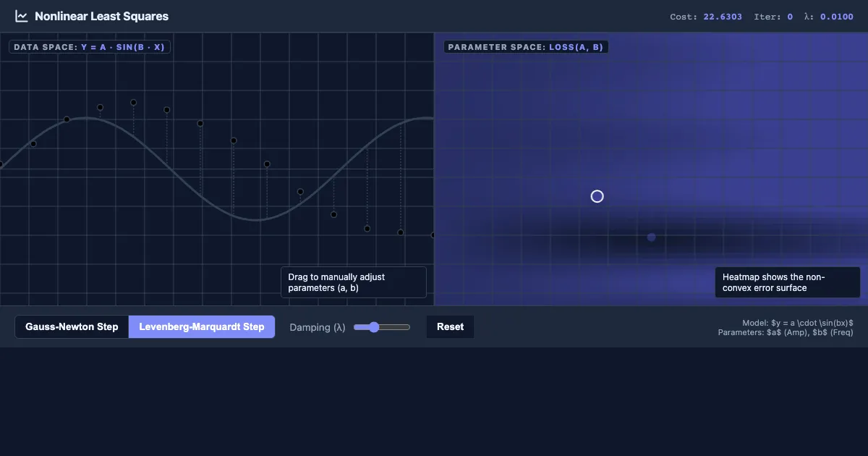Click the Nonlinear Least Squares title
The image size is (868, 456).
(101, 16)
